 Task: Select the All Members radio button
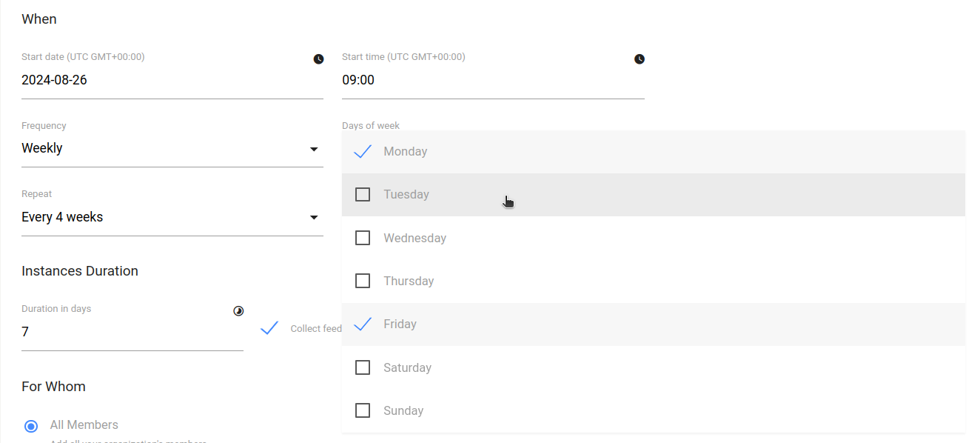(x=31, y=426)
